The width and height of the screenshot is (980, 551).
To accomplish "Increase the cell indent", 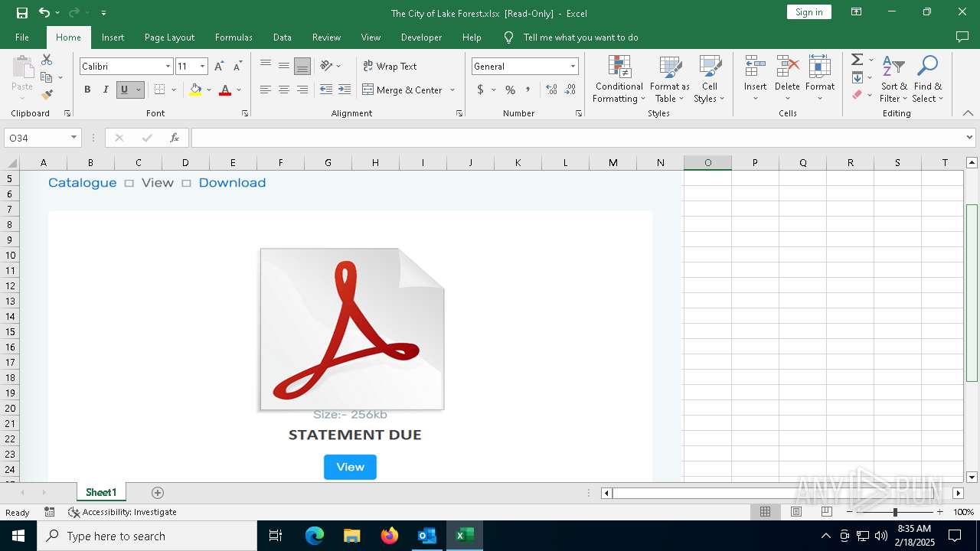I will 345,90.
